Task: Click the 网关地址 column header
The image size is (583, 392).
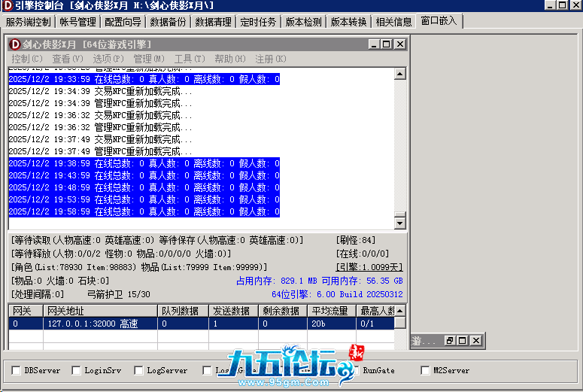Action: 100,311
